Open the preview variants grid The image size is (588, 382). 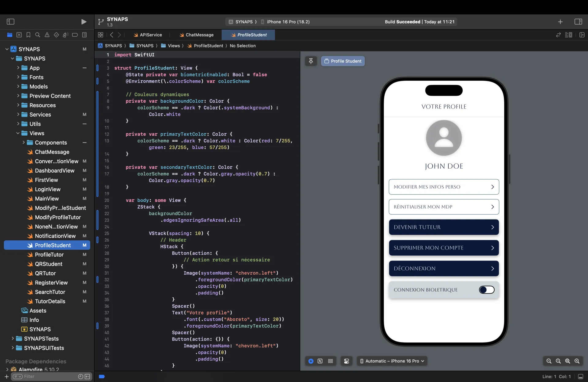(x=330, y=361)
